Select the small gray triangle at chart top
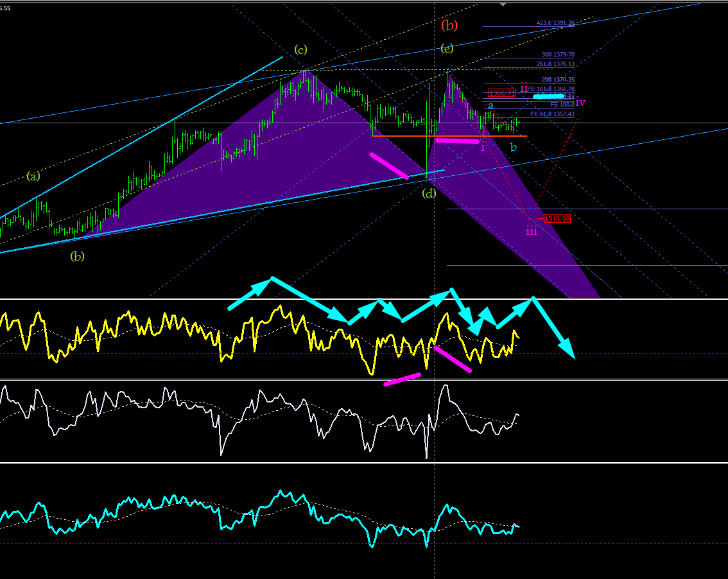 click(x=503, y=4)
